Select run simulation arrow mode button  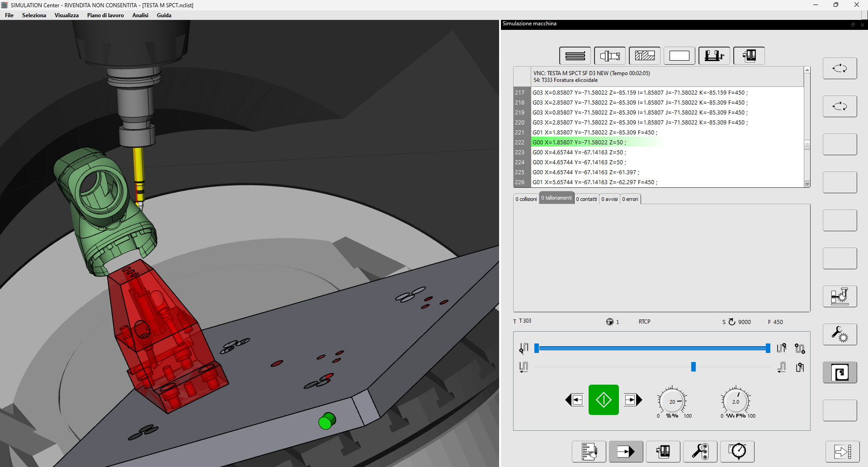(x=626, y=451)
